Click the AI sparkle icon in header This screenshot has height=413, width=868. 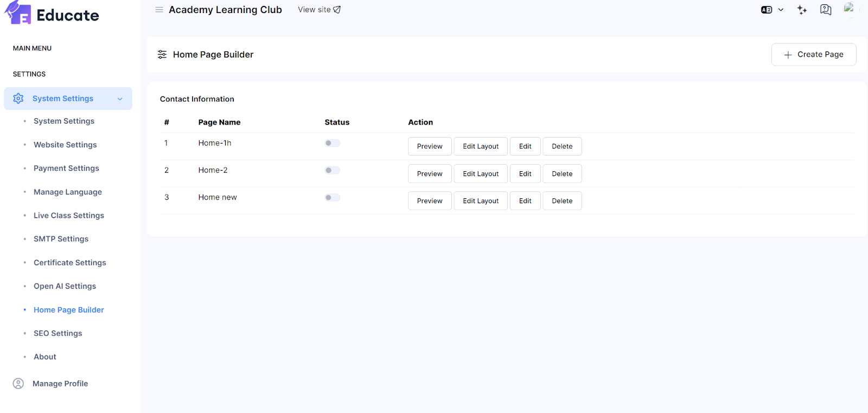[x=802, y=10]
